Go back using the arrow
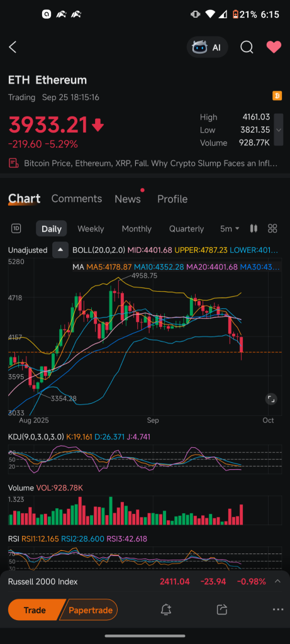The height and width of the screenshot is (644, 290). point(13,47)
